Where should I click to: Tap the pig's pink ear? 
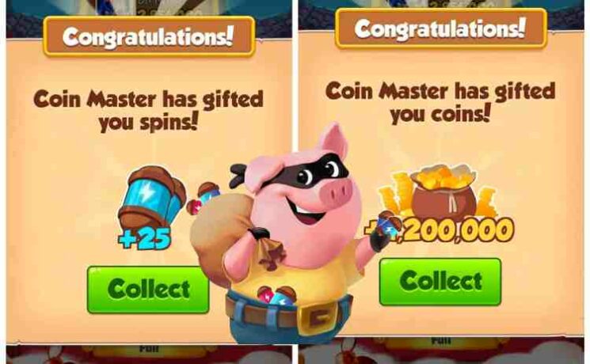point(334,141)
